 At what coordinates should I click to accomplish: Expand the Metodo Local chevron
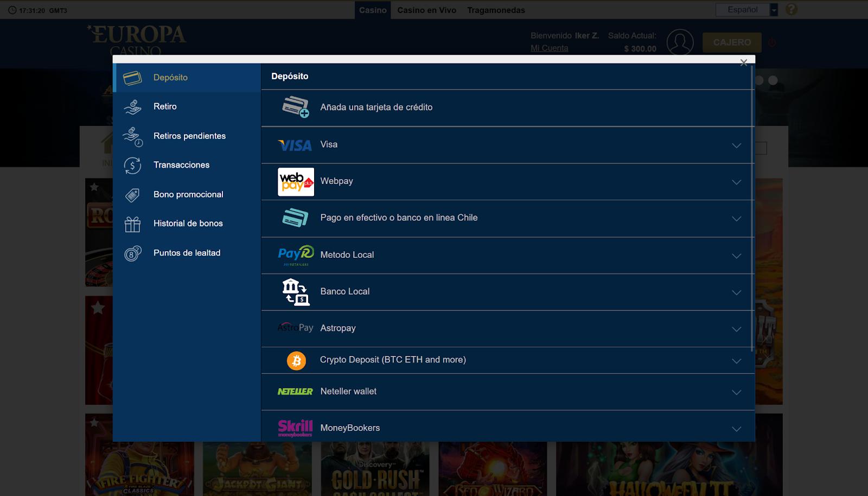pyautogui.click(x=736, y=256)
